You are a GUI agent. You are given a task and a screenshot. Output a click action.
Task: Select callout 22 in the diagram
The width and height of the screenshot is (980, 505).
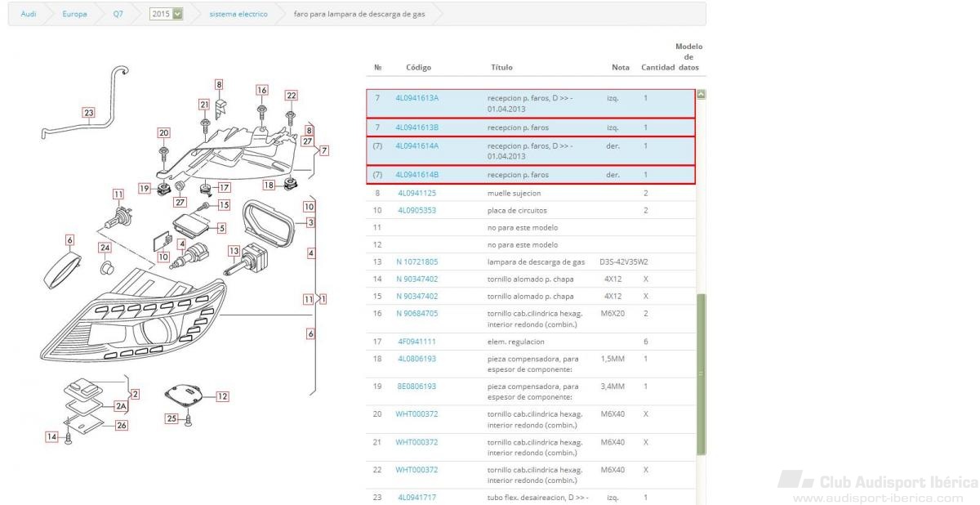[x=292, y=96]
